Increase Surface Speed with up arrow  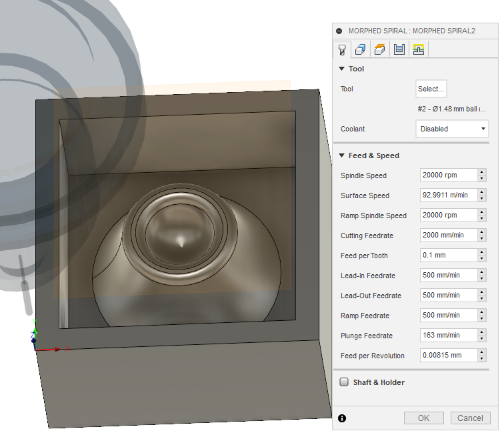(x=482, y=191)
